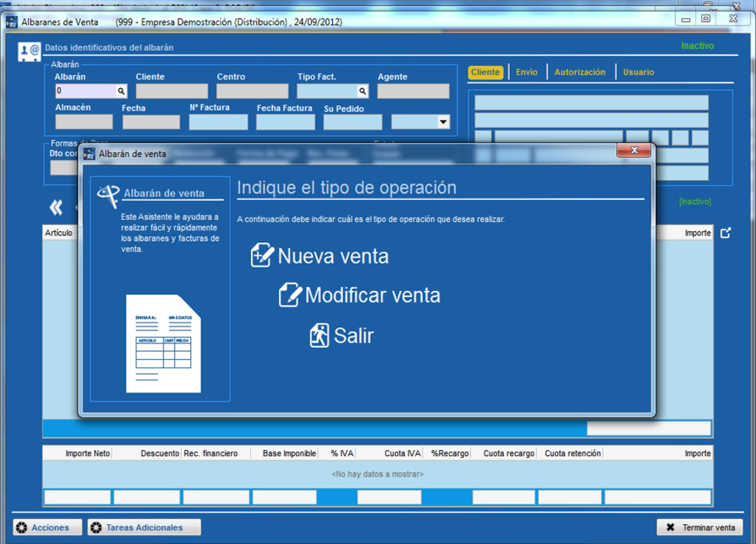Screen dimensions: 756x544
Task: Click the X icon on Terminar venta
Action: tap(670, 527)
